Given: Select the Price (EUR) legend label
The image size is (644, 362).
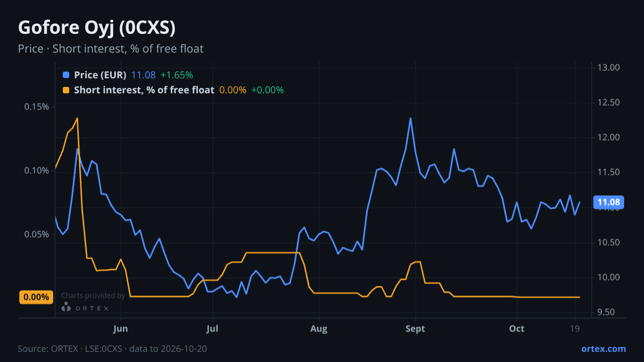Looking at the screenshot, I should tap(100, 75).
